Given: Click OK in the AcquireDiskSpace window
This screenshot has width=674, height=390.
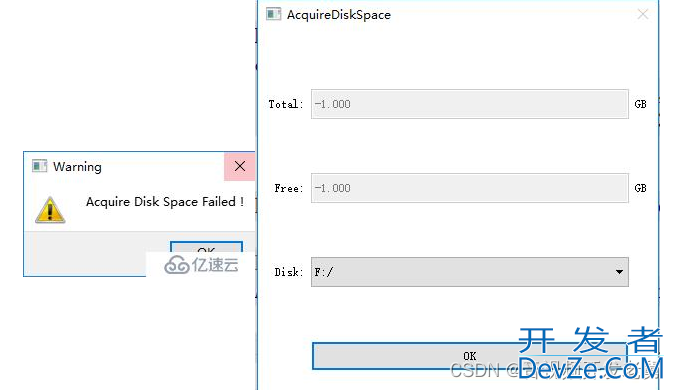Looking at the screenshot, I should pyautogui.click(x=469, y=356).
